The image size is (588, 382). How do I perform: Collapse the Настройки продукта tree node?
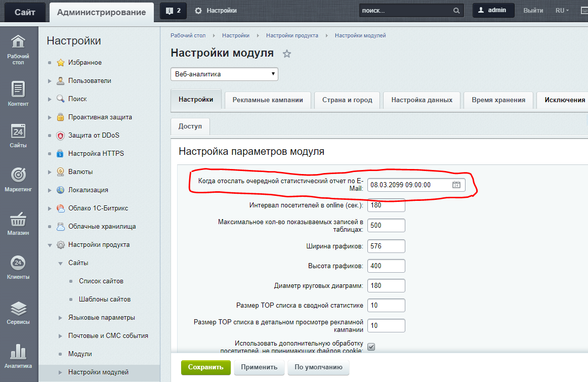click(50, 245)
